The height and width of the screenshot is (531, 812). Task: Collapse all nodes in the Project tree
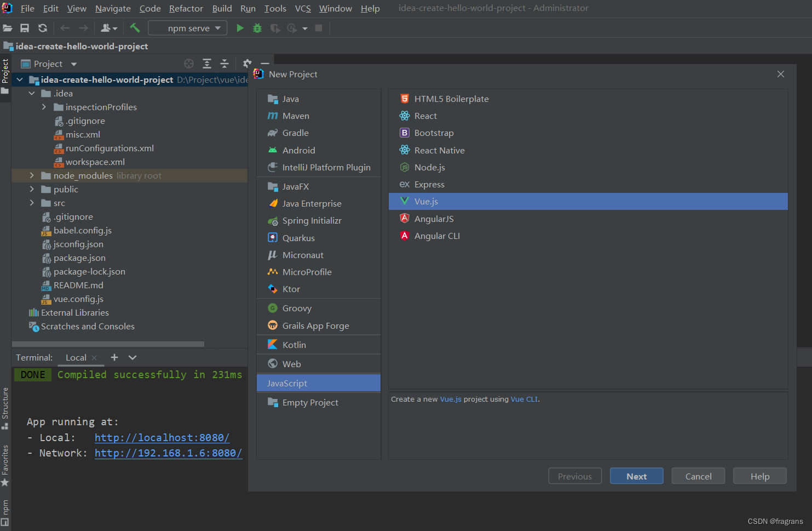(x=224, y=64)
